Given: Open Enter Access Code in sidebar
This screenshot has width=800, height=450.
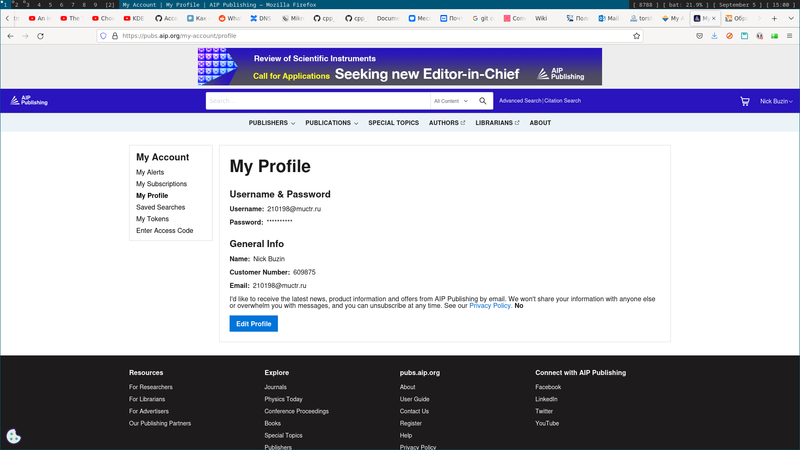Looking at the screenshot, I should (164, 231).
